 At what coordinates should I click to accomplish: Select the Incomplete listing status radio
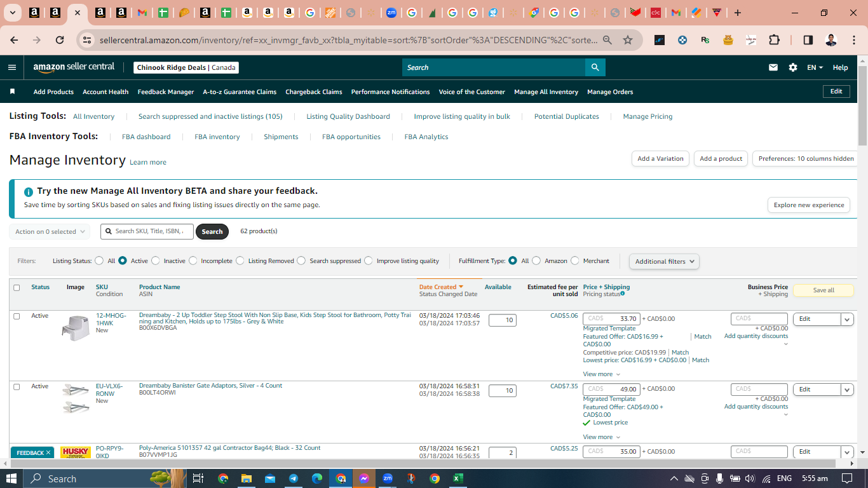click(193, 261)
